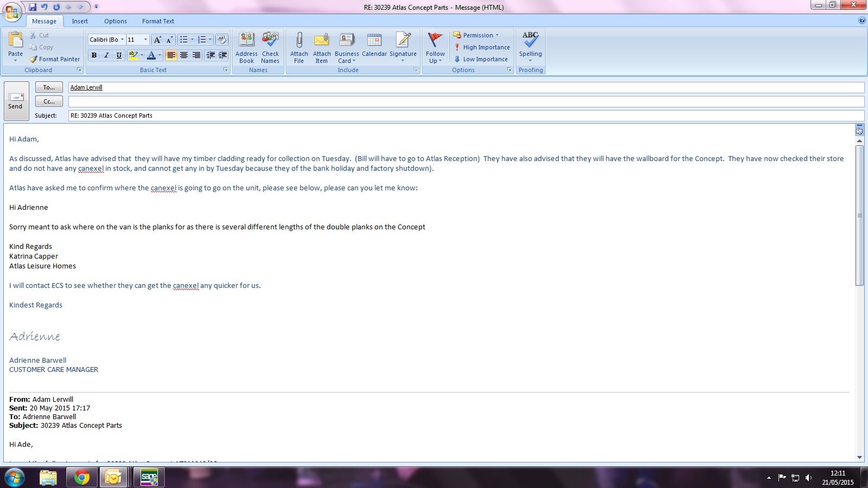Open the Permission dropdown
This screenshot has height=488, width=868.
(476, 35)
